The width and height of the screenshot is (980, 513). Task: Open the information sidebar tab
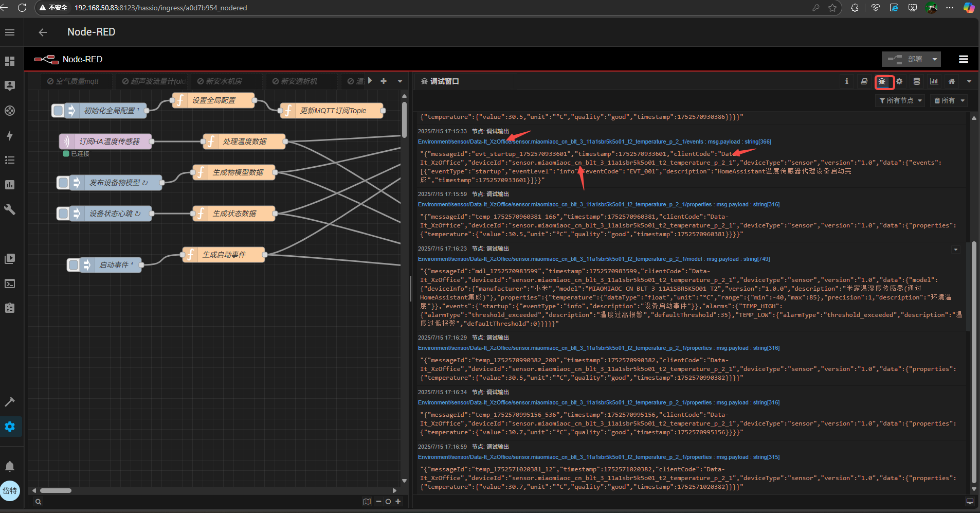point(846,81)
